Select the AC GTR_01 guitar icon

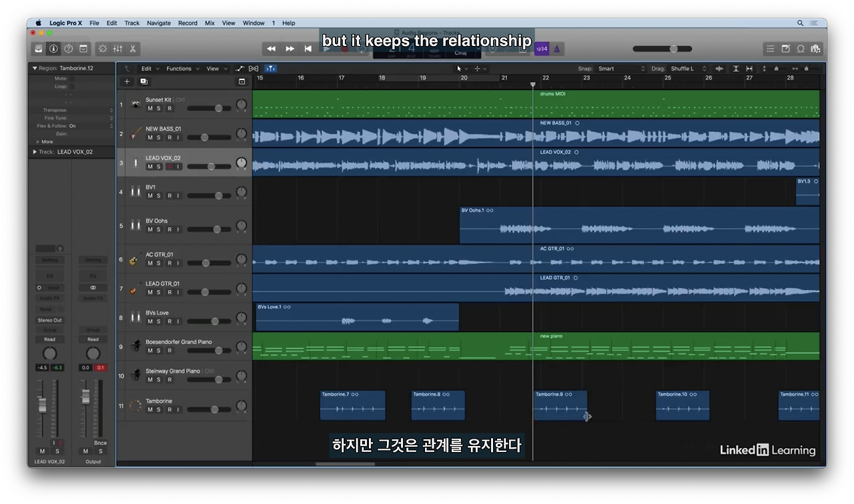pos(134,259)
